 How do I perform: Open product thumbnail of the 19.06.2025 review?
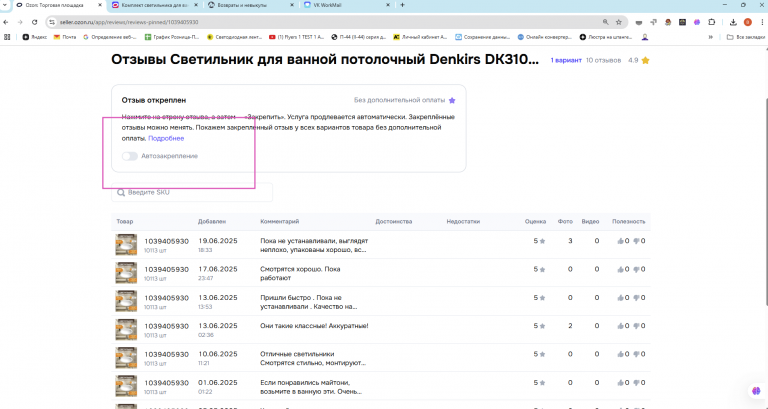click(126, 244)
